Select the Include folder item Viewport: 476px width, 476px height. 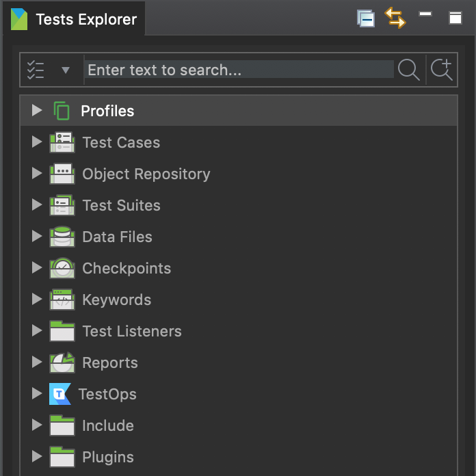(107, 425)
